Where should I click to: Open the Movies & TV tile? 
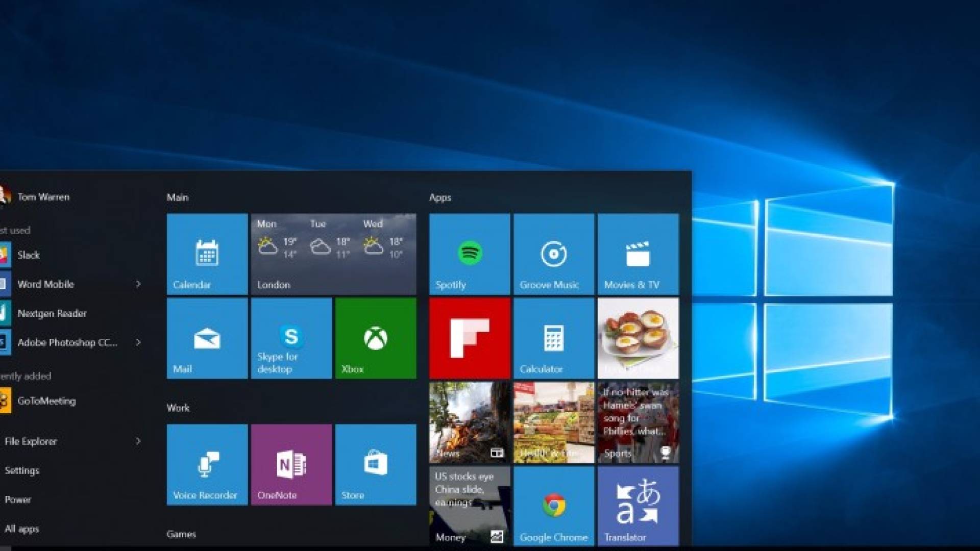click(x=639, y=254)
